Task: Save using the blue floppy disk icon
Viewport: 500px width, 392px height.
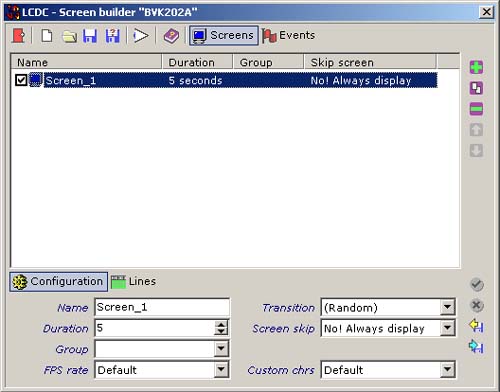Action: pyautogui.click(x=90, y=36)
